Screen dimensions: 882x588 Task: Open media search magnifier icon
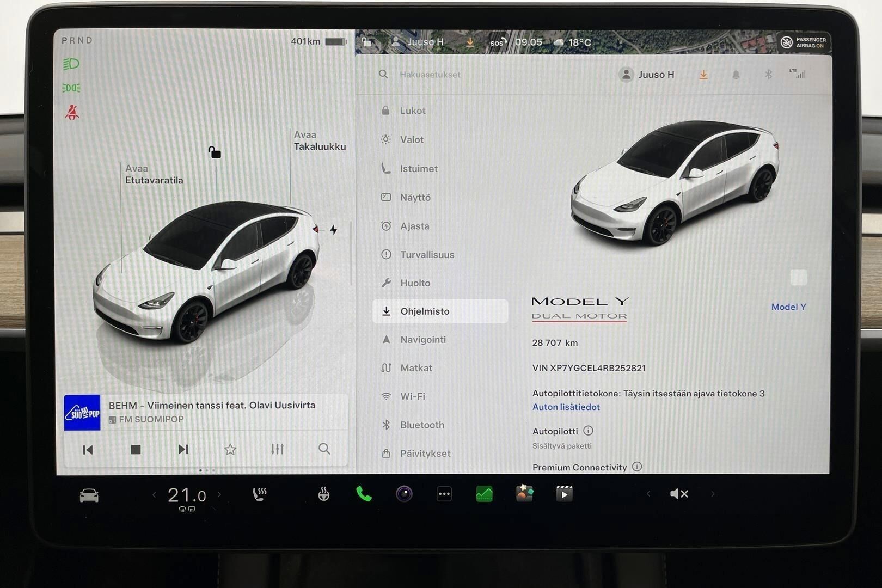(x=324, y=449)
